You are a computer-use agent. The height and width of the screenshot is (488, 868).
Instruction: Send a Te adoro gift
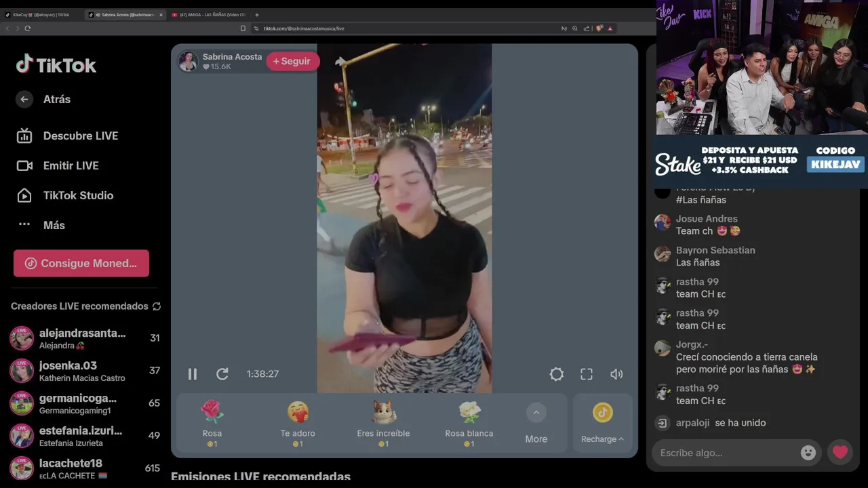pos(298,423)
